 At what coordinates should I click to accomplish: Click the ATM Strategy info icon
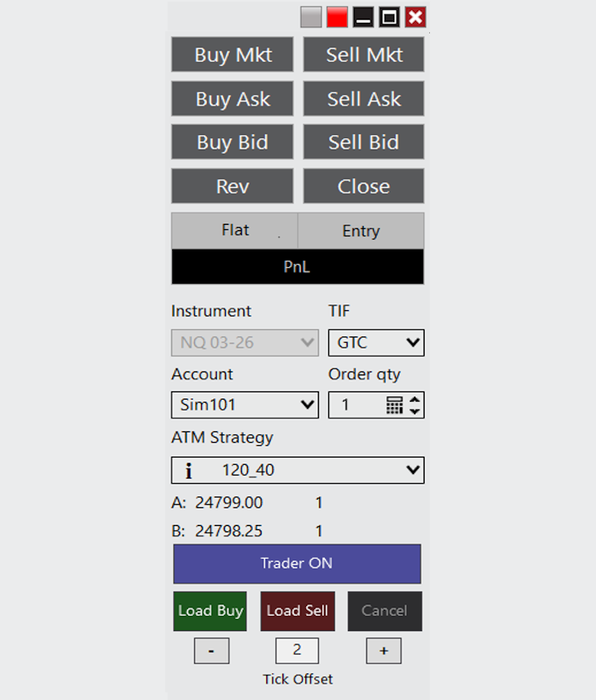pyautogui.click(x=189, y=471)
